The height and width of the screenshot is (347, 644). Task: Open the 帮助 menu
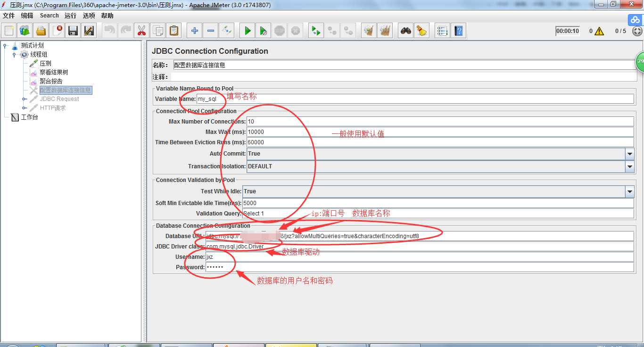(x=107, y=16)
